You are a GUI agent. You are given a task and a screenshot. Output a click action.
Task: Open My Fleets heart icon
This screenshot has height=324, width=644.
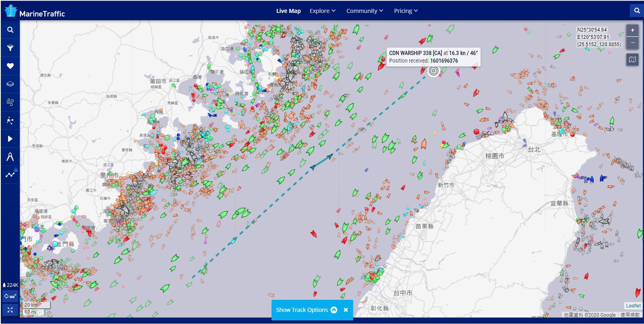click(10, 66)
